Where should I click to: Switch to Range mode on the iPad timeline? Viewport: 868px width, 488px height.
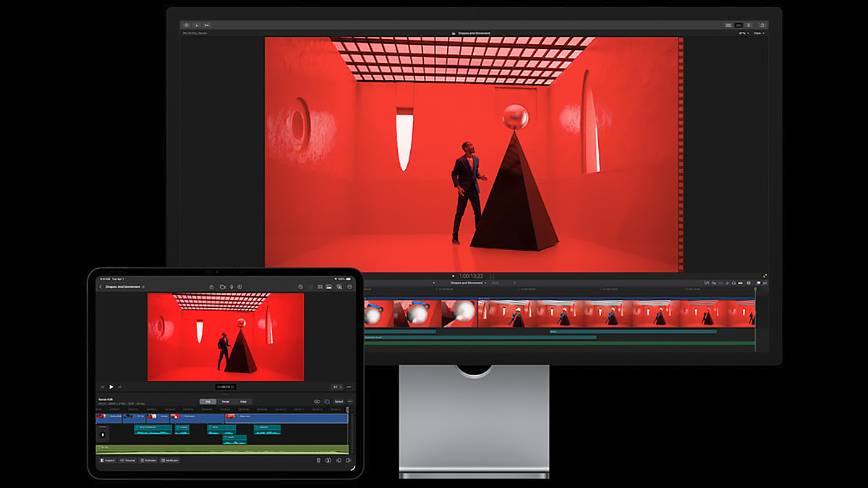click(x=225, y=401)
